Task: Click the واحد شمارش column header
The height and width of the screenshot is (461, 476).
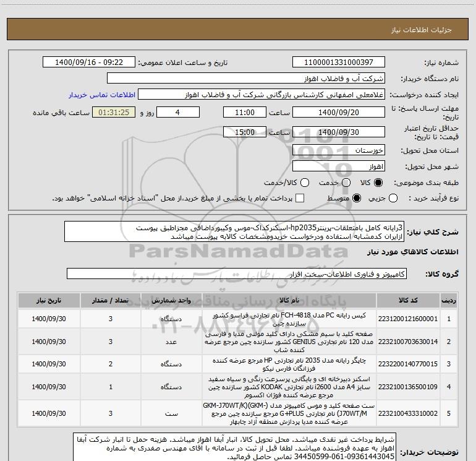Action: [171, 300]
